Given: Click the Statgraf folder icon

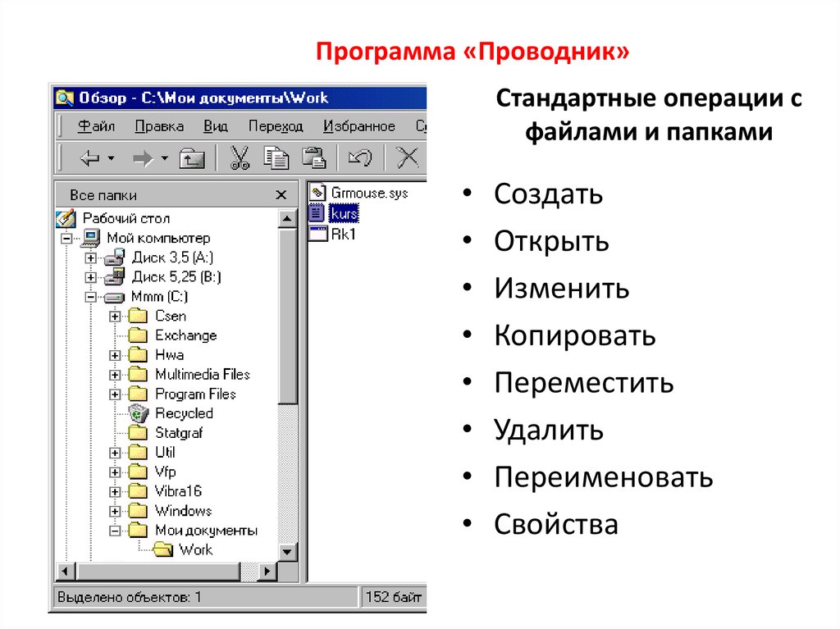Looking at the screenshot, I should 138,432.
